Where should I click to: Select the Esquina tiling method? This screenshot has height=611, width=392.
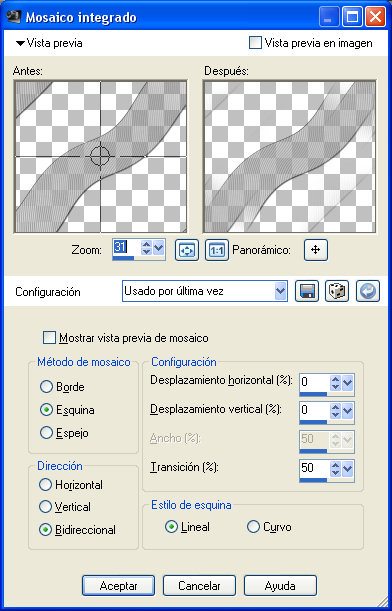click(46, 410)
